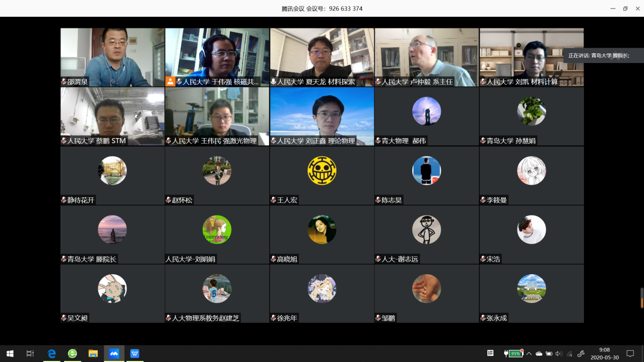Open the Windows Start menu

click(x=10, y=353)
